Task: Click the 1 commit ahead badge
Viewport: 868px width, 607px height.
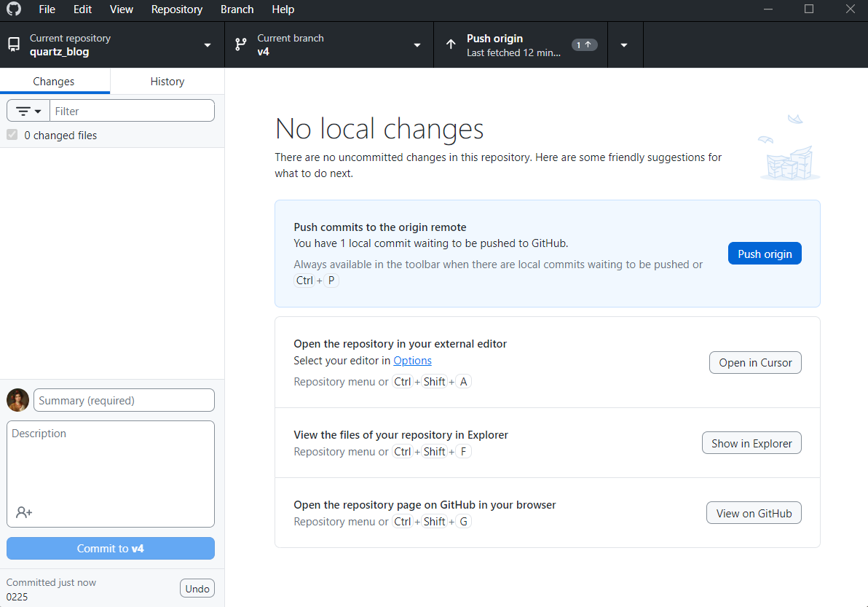Action: pyautogui.click(x=584, y=45)
